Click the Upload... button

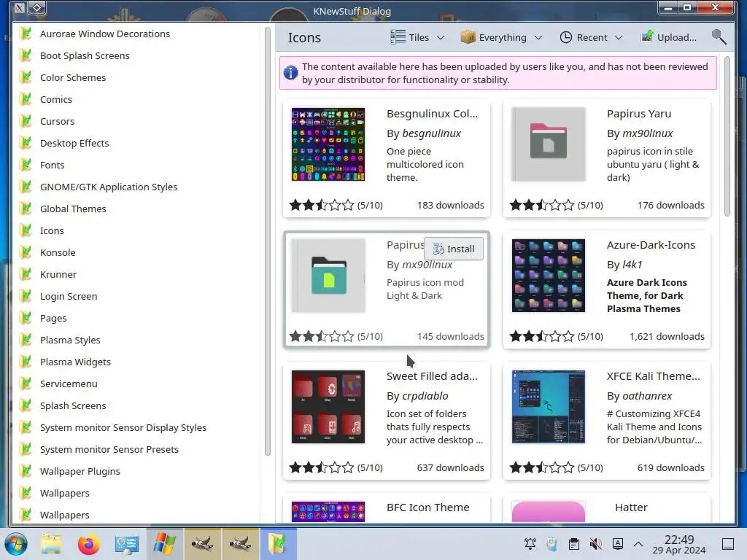point(669,37)
